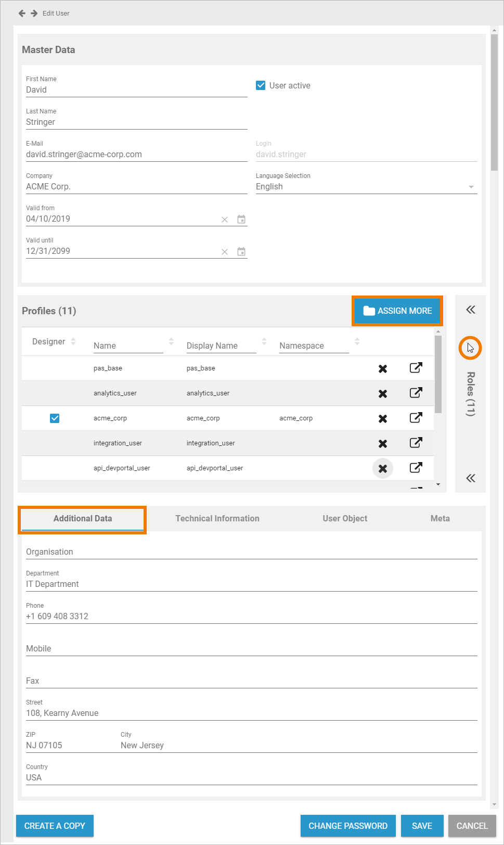Open calendar picker for Valid from date
The image size is (504, 845).
(241, 219)
